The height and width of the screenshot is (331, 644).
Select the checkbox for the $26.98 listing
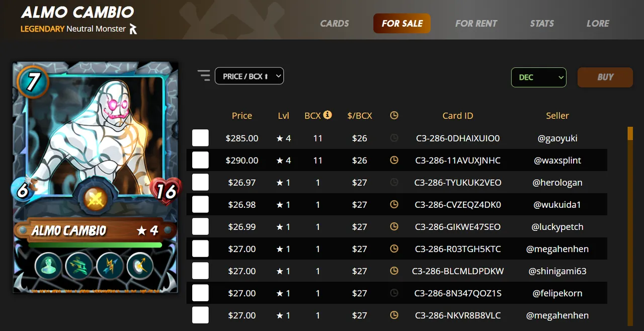(x=200, y=204)
